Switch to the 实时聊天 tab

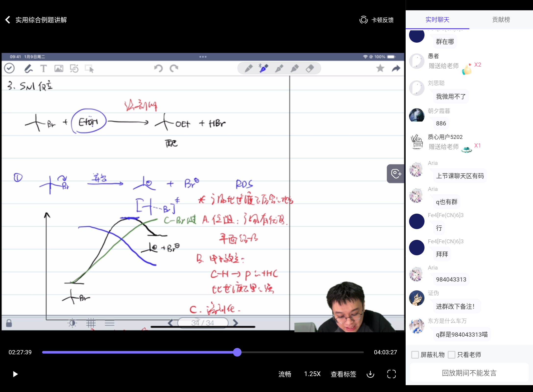click(437, 20)
